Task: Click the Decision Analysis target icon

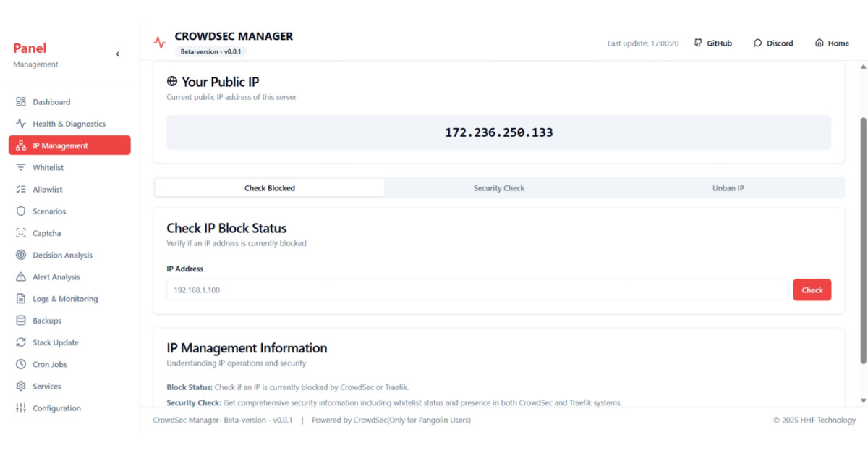Action: [x=21, y=255]
